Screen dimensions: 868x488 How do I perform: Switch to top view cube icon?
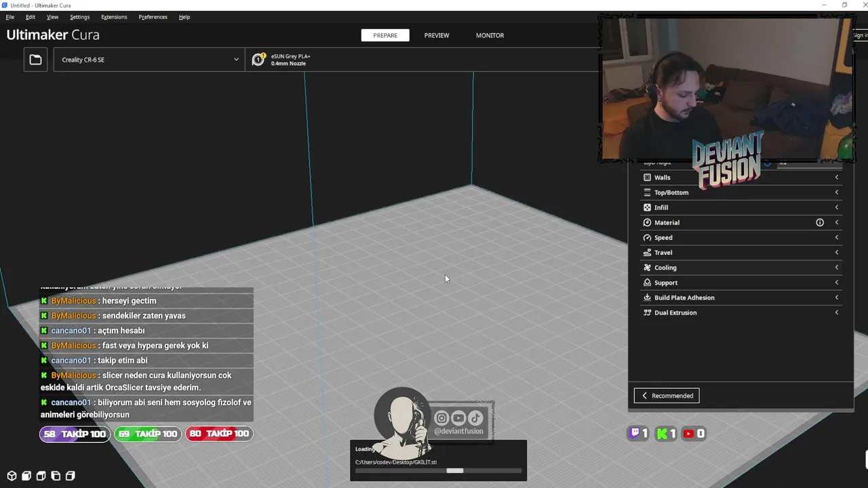coord(41,476)
